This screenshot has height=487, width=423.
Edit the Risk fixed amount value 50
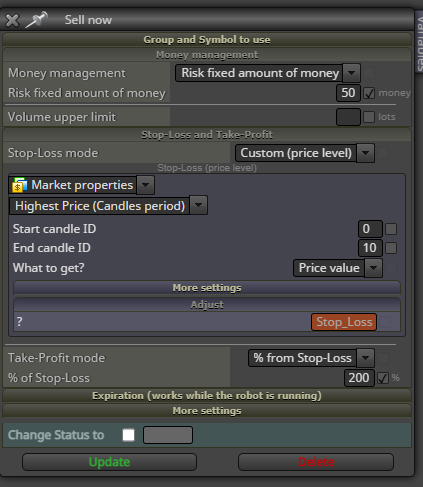click(x=348, y=93)
